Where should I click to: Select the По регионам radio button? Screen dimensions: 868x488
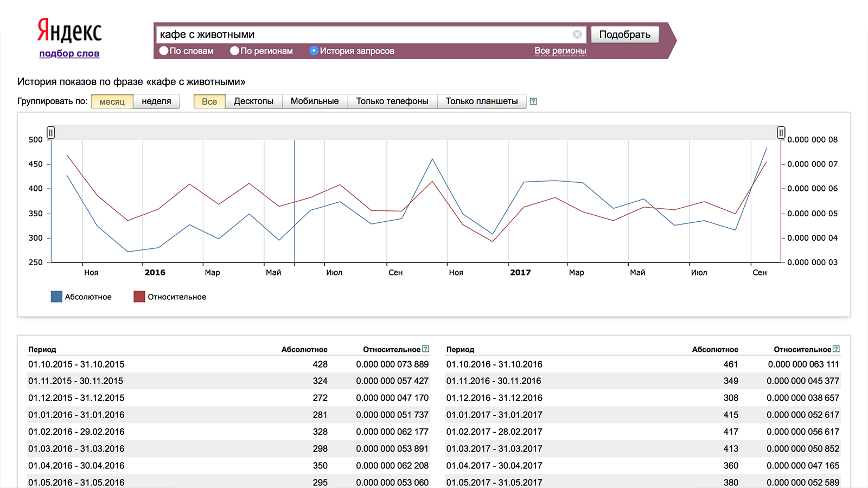(234, 50)
